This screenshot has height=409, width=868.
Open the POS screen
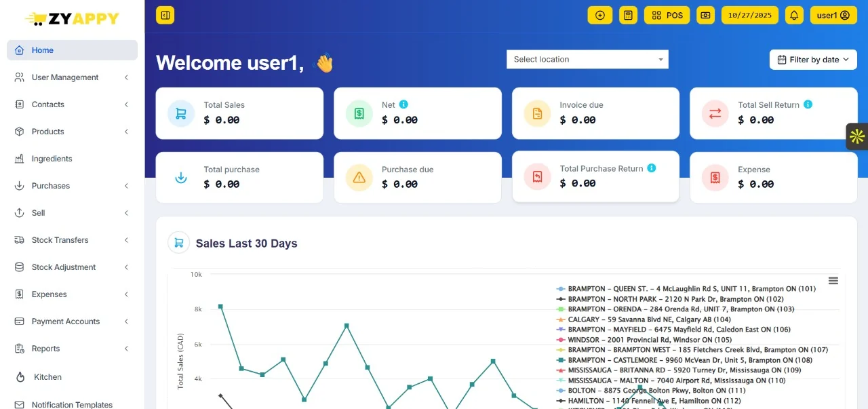[667, 14]
